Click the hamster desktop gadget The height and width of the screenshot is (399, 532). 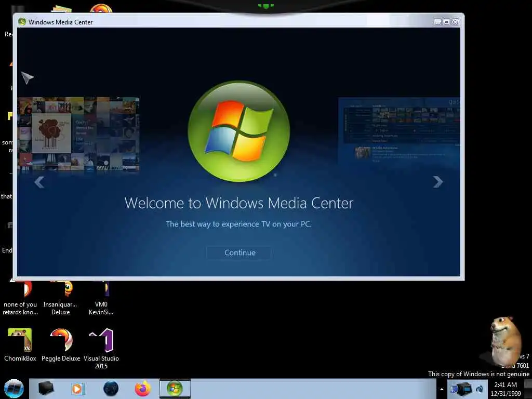coord(505,341)
